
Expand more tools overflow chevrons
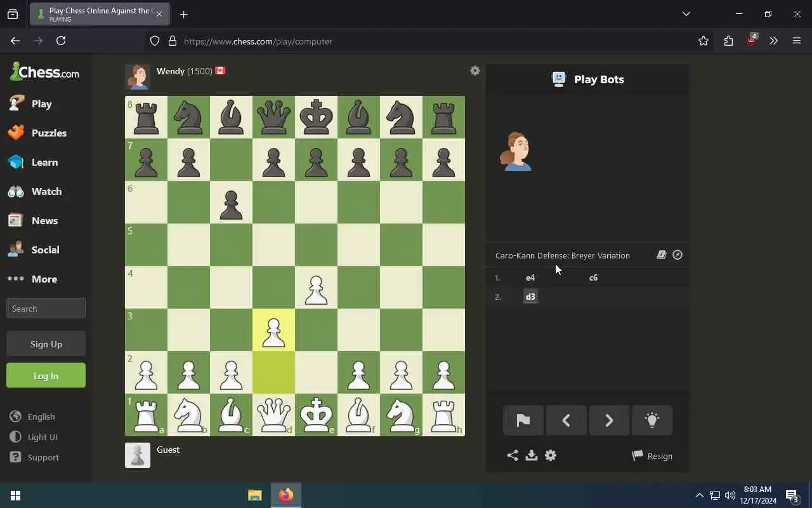coord(773,41)
